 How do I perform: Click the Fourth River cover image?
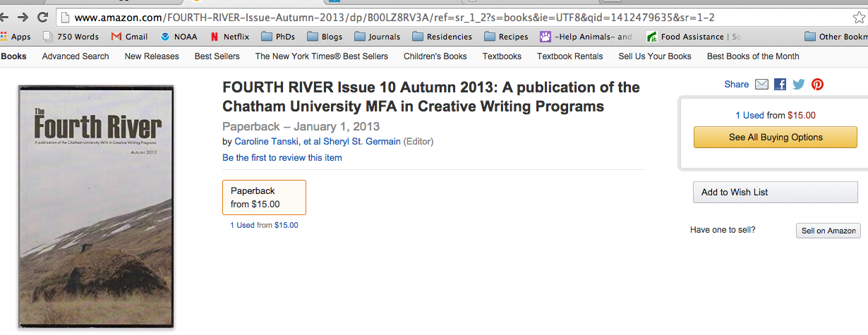96,206
